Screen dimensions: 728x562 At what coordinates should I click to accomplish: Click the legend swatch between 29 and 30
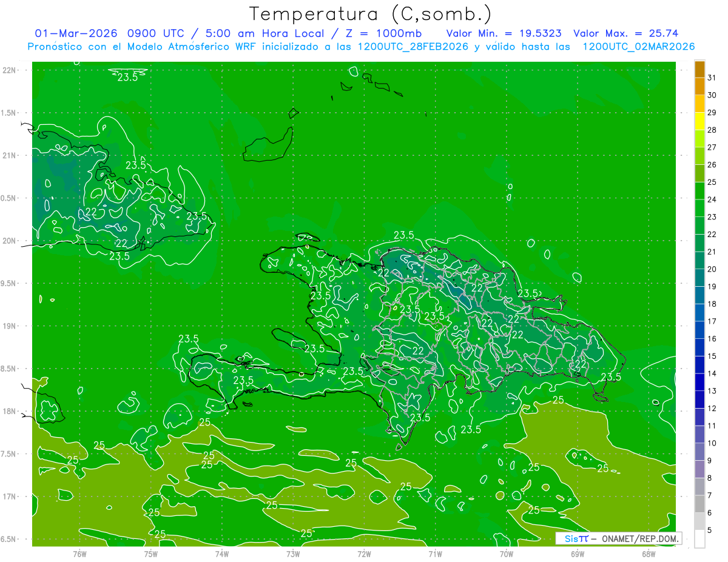click(699, 104)
